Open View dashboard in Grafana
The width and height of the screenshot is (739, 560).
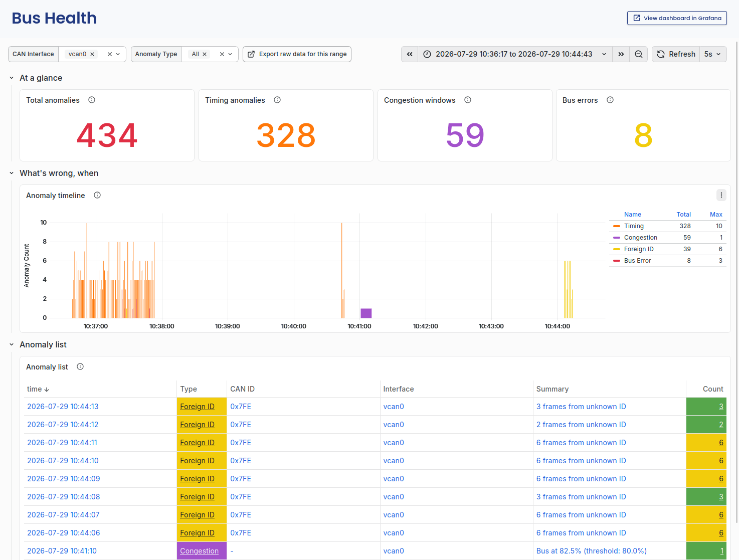point(677,18)
